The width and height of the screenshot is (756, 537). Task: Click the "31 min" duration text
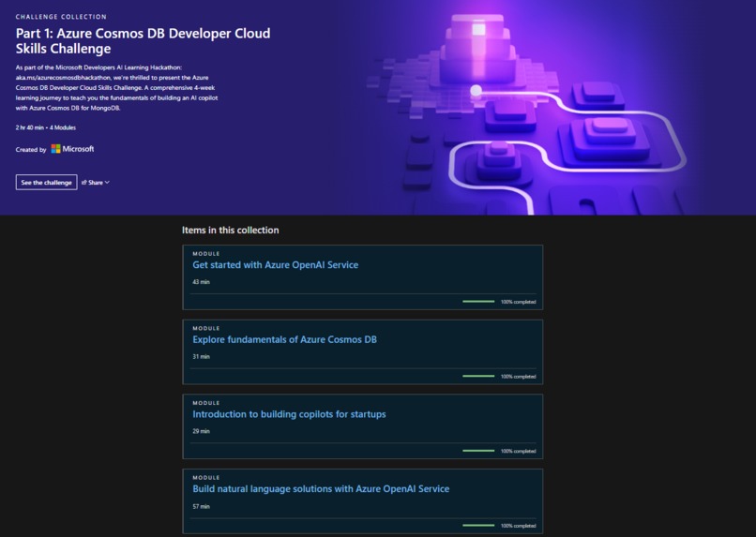pyautogui.click(x=201, y=356)
